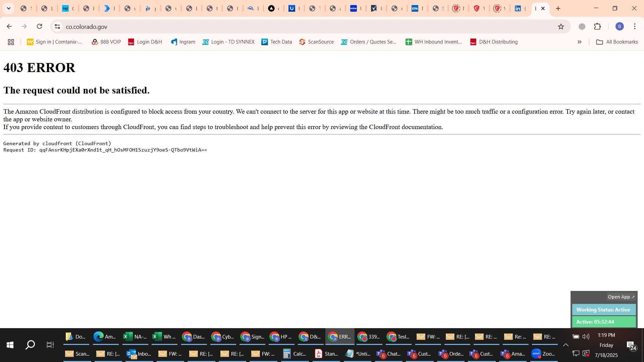Open the Downloads folder taskbar item
This screenshot has height=362, width=644.
pos(76,337)
